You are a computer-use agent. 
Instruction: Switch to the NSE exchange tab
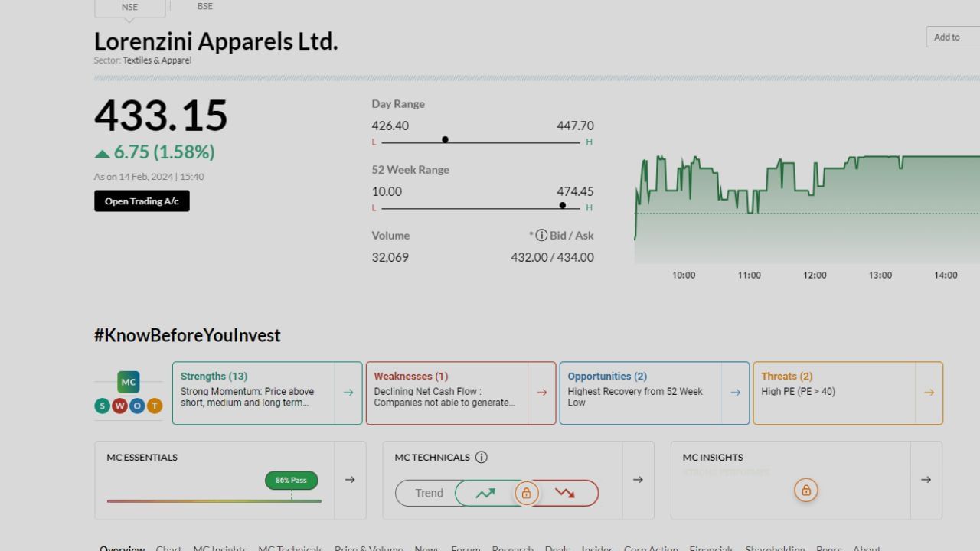click(x=129, y=8)
